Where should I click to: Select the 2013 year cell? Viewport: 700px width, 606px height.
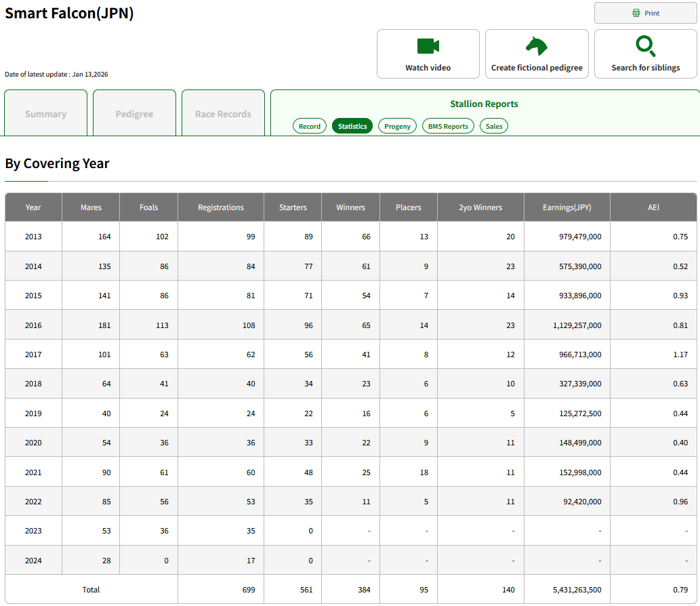pyautogui.click(x=33, y=237)
